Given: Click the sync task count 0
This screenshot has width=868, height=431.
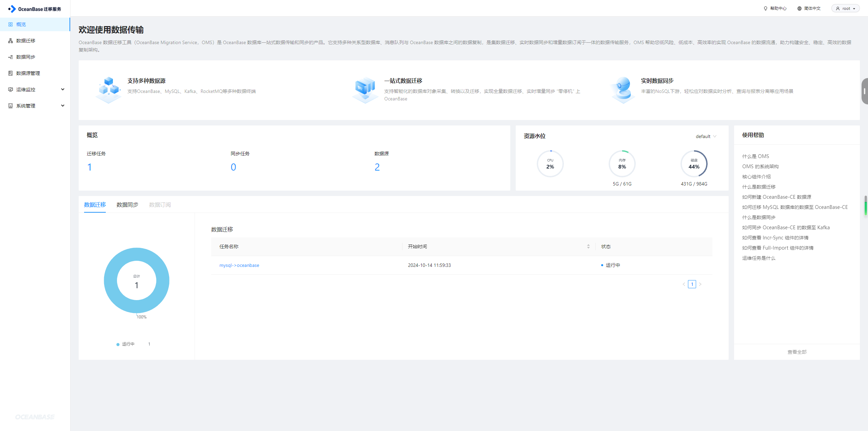Looking at the screenshot, I should coord(233,167).
